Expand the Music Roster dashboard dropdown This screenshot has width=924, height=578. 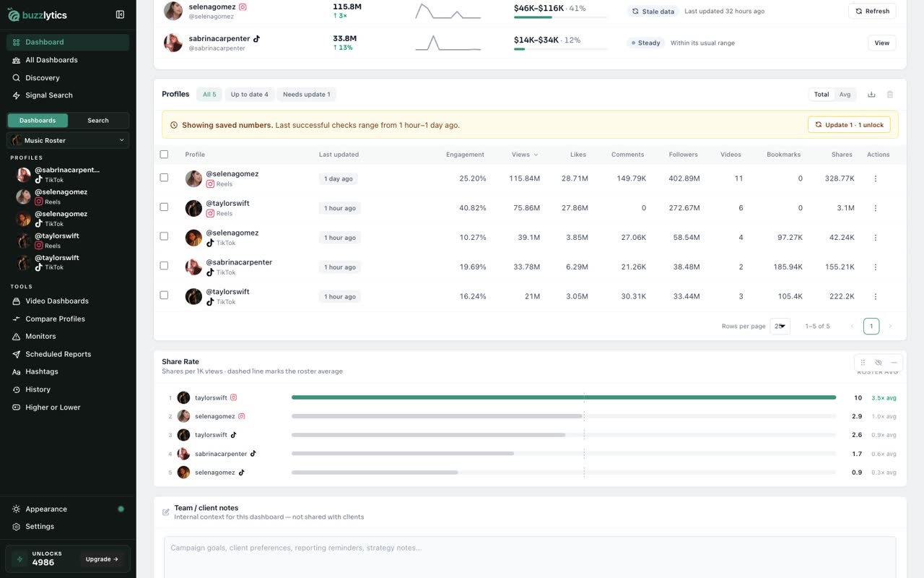(x=68, y=140)
